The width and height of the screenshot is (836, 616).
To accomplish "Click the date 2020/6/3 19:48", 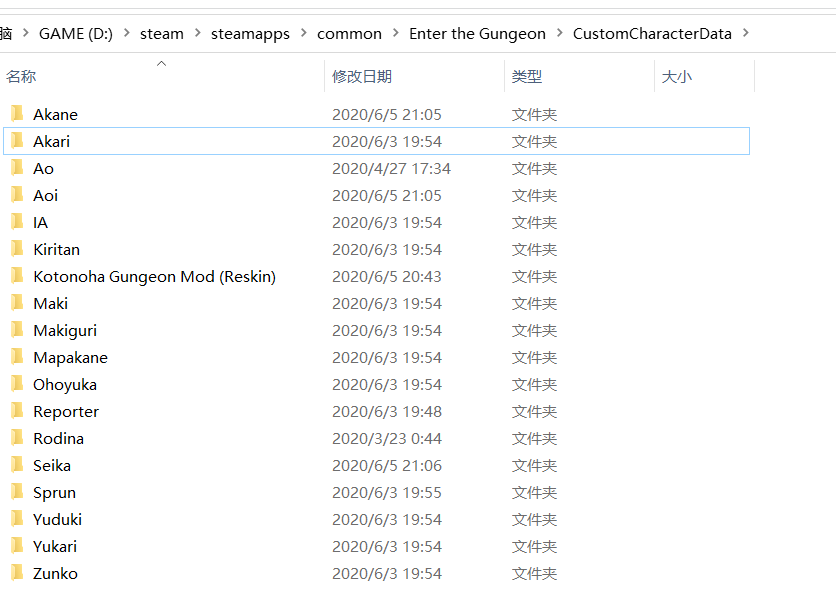I will click(387, 412).
